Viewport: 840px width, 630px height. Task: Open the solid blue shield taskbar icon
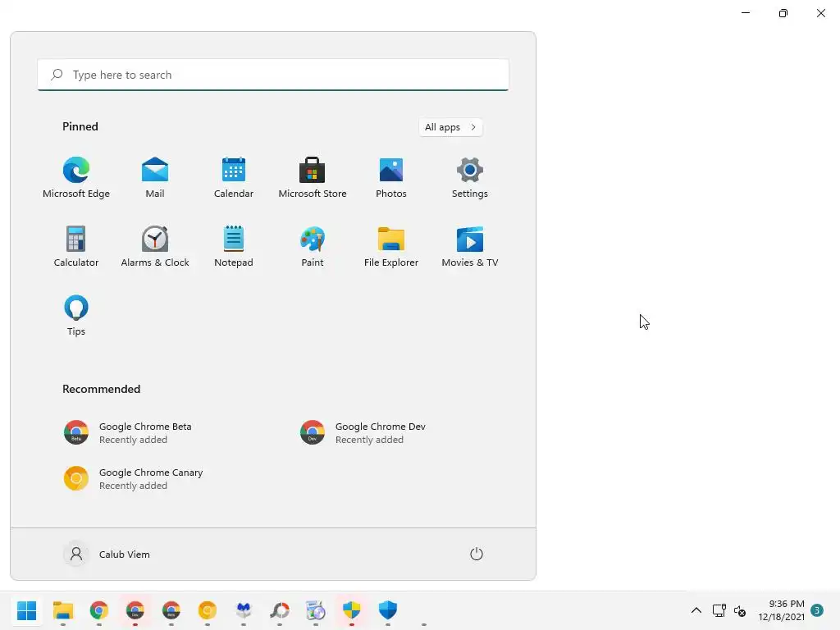coord(388,610)
